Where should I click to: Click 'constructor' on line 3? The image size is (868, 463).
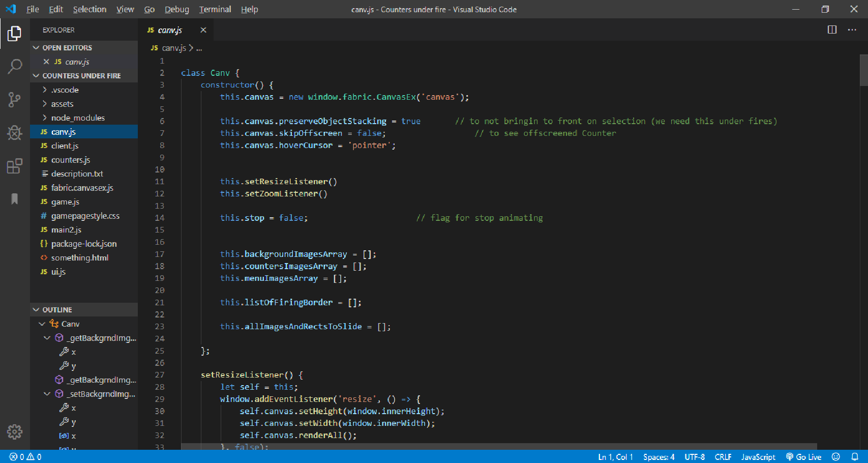point(227,85)
